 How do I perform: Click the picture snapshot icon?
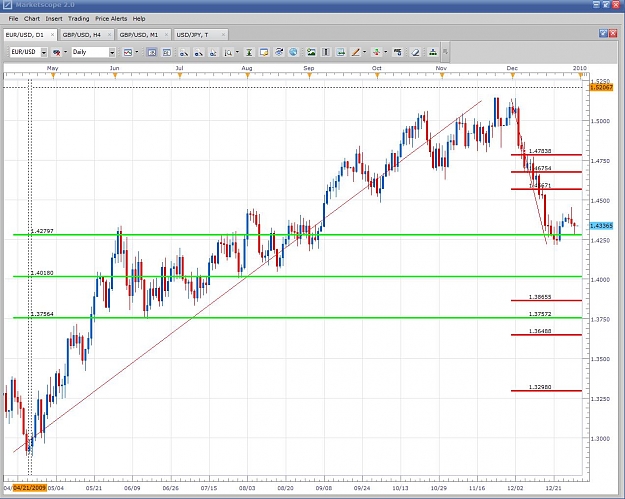pyautogui.click(x=311, y=52)
